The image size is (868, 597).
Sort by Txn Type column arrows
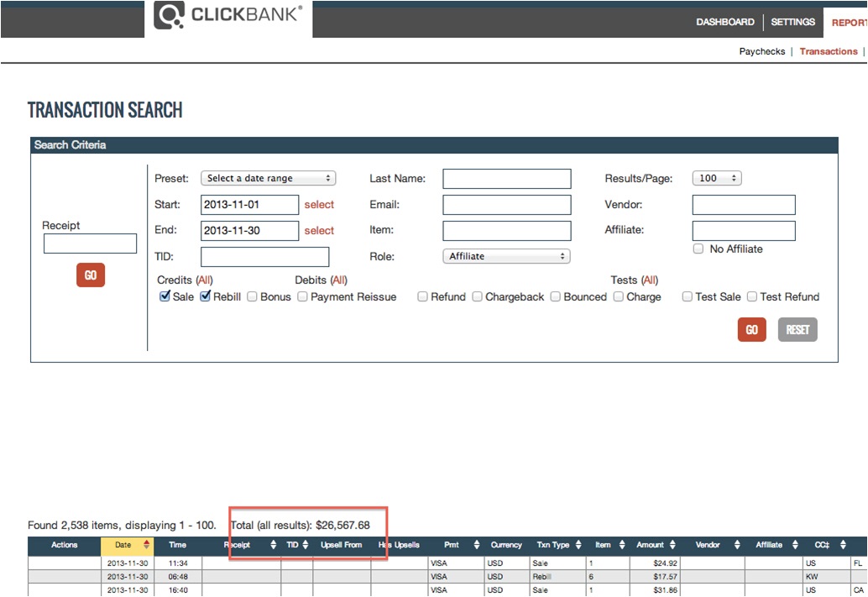click(x=578, y=545)
